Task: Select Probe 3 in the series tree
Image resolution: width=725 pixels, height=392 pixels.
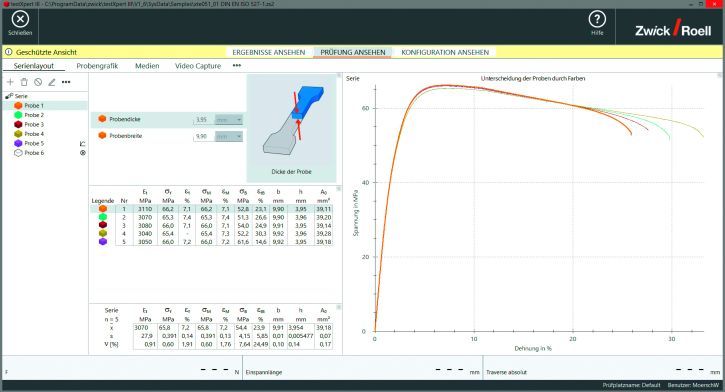Action: click(34, 125)
